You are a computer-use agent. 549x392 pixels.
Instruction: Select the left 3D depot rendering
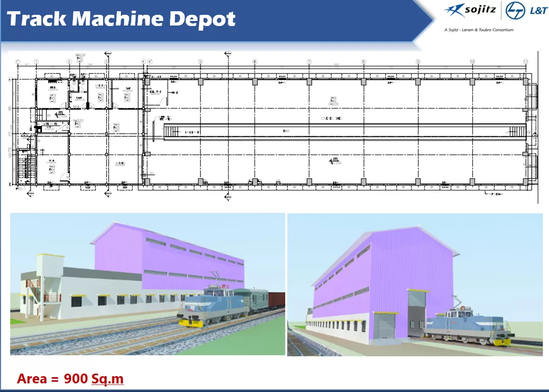click(x=147, y=284)
